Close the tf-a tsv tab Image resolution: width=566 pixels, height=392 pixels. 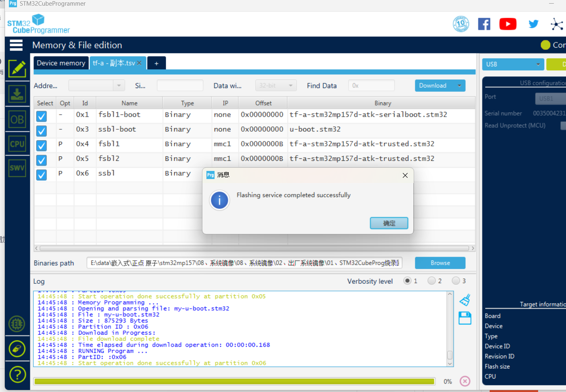pyautogui.click(x=139, y=63)
